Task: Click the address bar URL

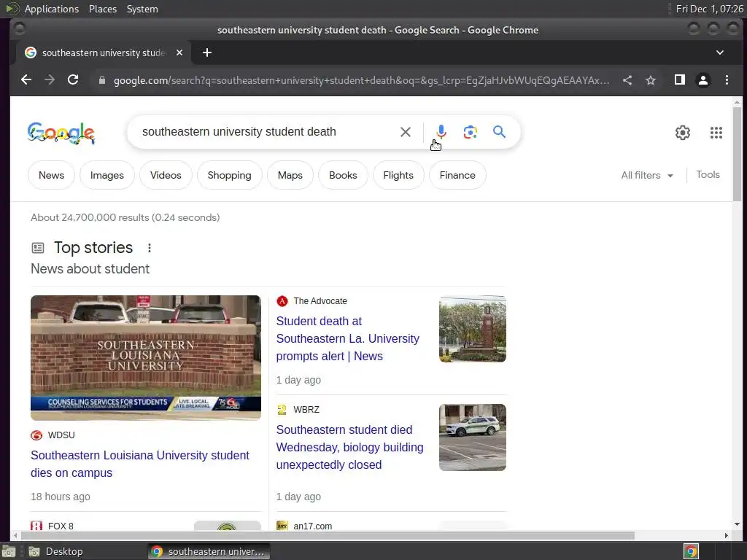Action: click(361, 80)
